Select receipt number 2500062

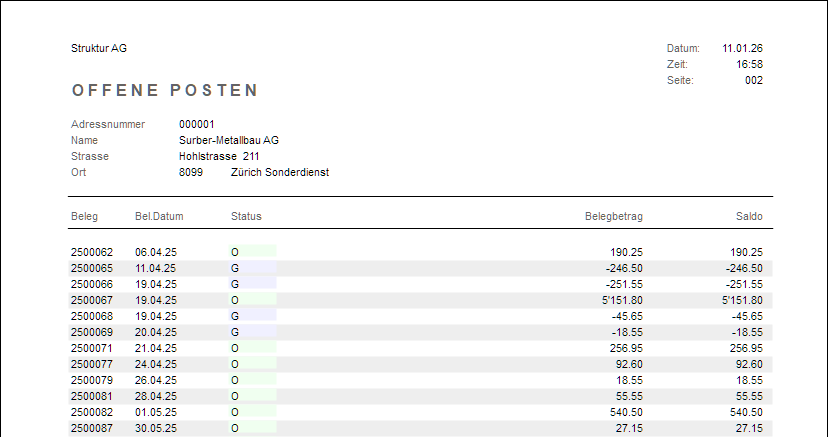click(91, 253)
